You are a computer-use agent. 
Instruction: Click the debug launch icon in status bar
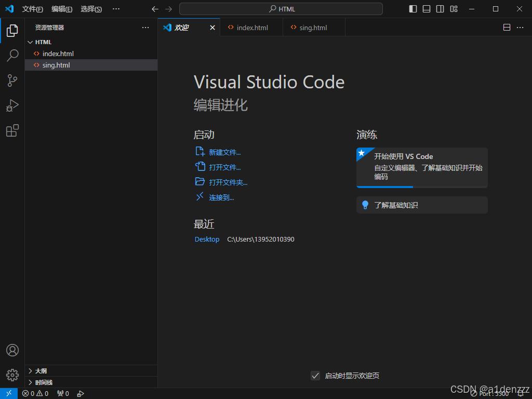(x=81, y=394)
